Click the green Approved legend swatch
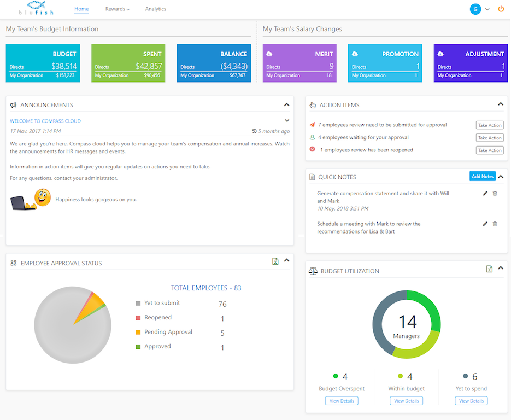511x420 pixels. 138,347
